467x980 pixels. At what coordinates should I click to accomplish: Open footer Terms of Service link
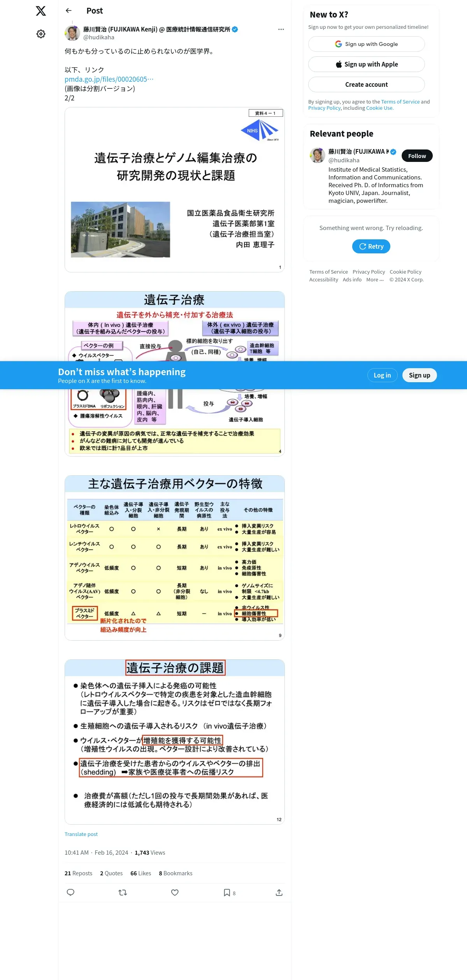tap(328, 272)
